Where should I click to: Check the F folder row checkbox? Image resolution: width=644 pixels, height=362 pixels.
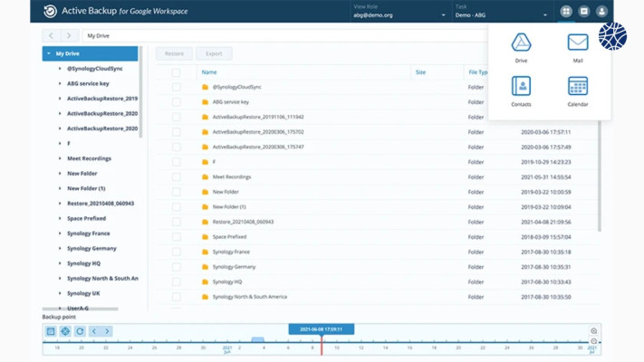(x=177, y=162)
